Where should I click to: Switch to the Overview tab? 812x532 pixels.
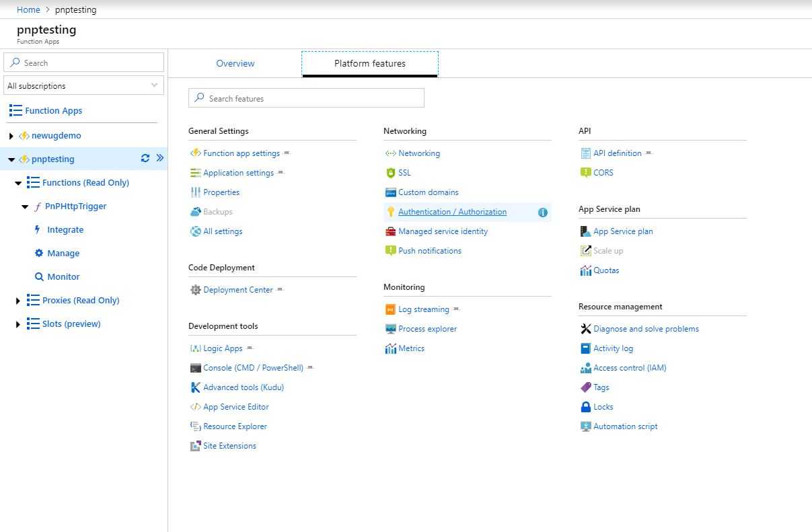point(235,63)
